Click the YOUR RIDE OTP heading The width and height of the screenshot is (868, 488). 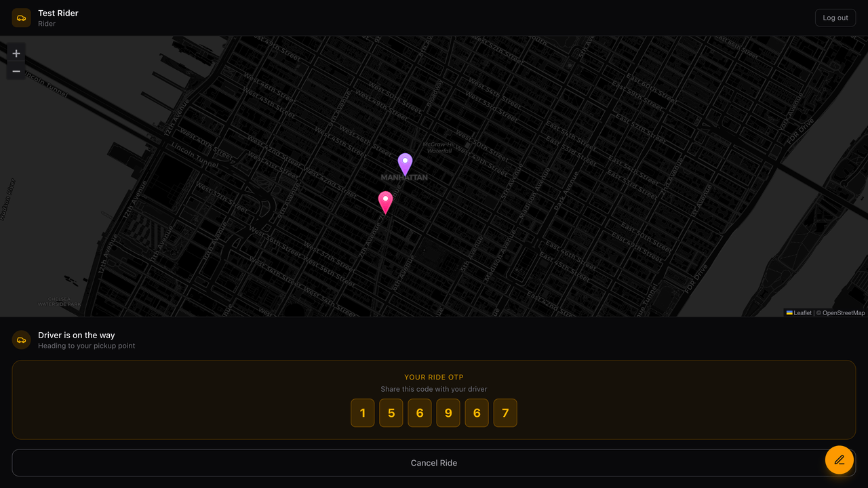[434, 377]
